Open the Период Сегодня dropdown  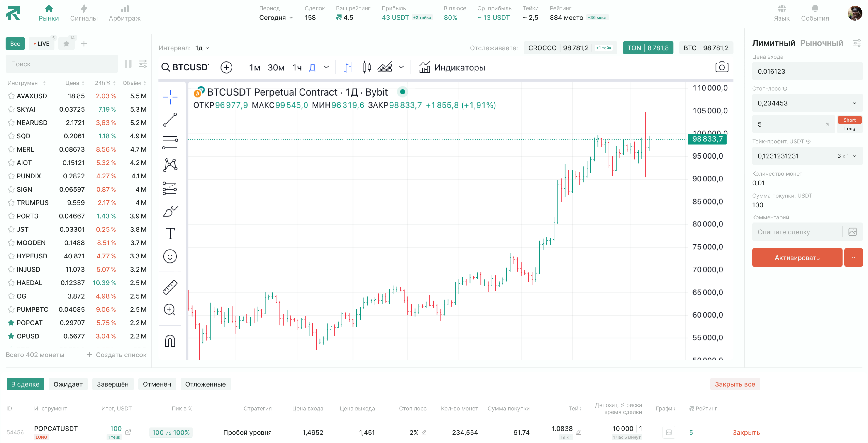coord(276,18)
